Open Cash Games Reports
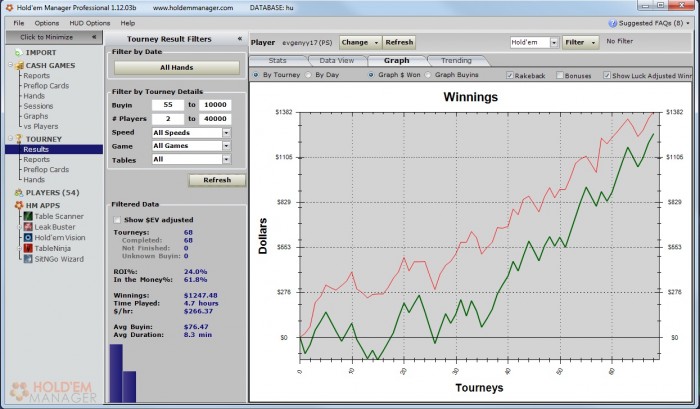700x409 pixels. [37, 76]
